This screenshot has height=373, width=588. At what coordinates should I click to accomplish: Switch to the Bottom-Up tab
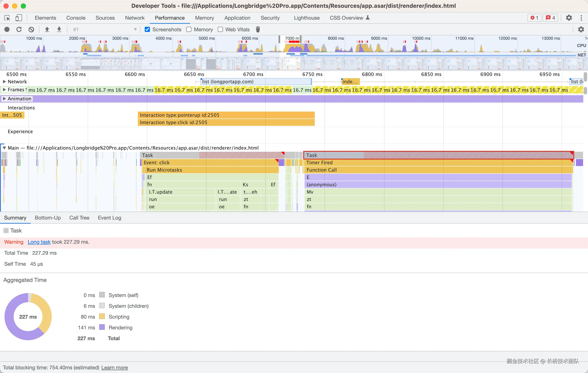[x=48, y=218]
